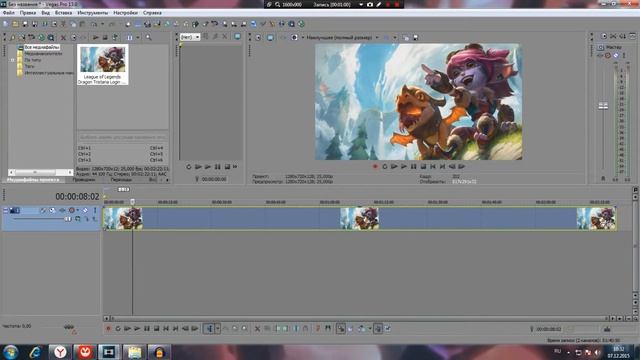Jump to the project start in the timeline transport
Image resolution: width=640 pixels, height=360 pixels.
click(166, 329)
